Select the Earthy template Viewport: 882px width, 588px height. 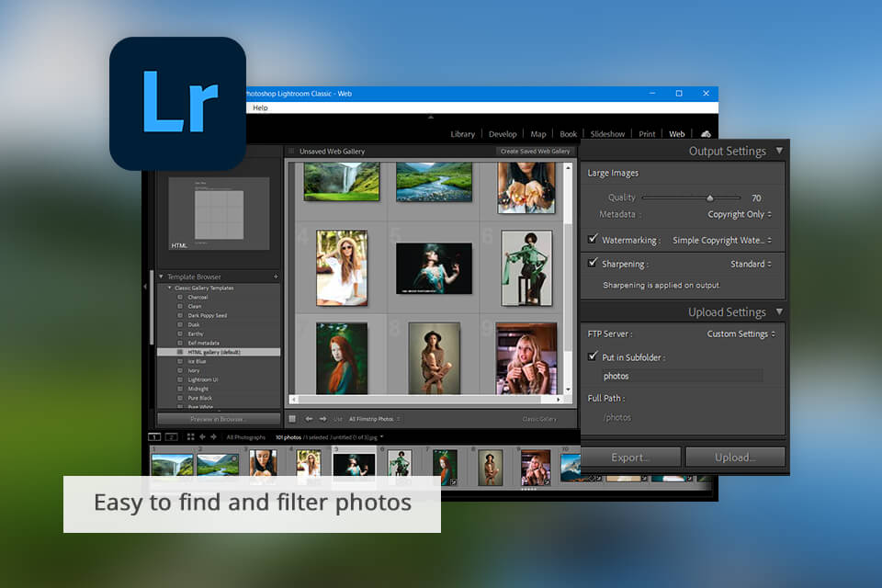[196, 334]
